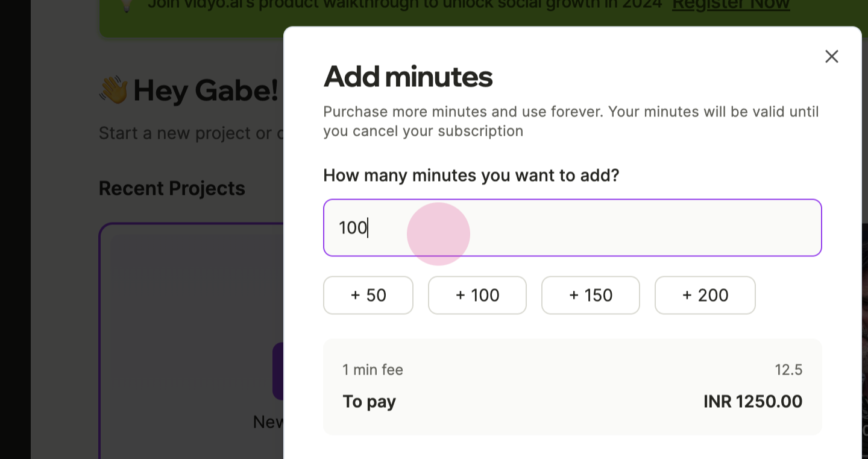Image resolution: width=868 pixels, height=459 pixels.
Task: Pick the + 200 minutes preset
Action: click(x=705, y=295)
